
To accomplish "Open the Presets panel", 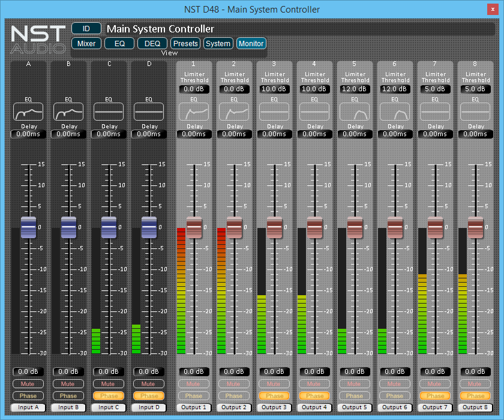I will pyautogui.click(x=185, y=43).
